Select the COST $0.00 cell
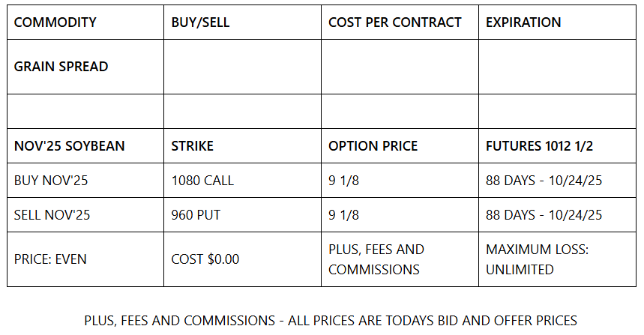This screenshot has width=644, height=335. tap(242, 259)
